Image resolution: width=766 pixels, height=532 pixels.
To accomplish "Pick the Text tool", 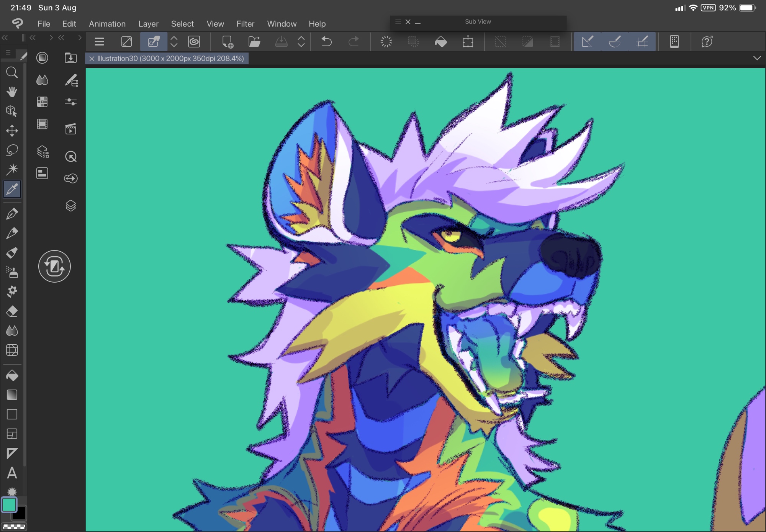I will [12, 473].
